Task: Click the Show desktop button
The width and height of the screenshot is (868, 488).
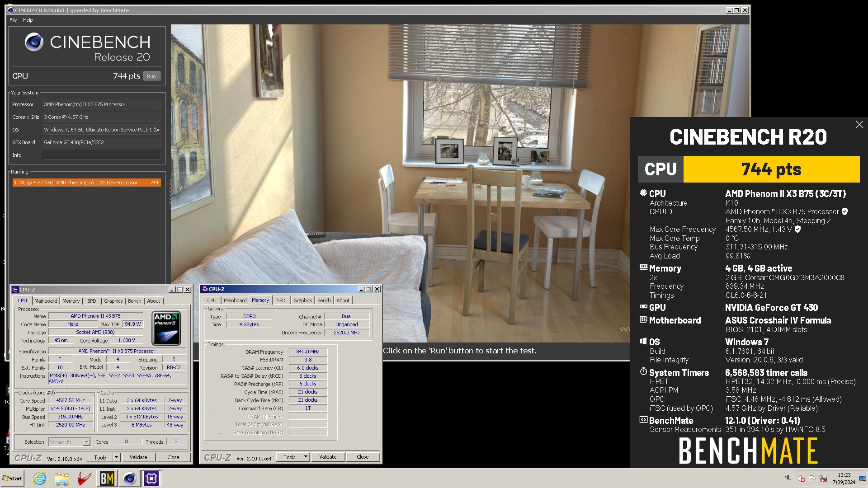Action: pos(863,479)
